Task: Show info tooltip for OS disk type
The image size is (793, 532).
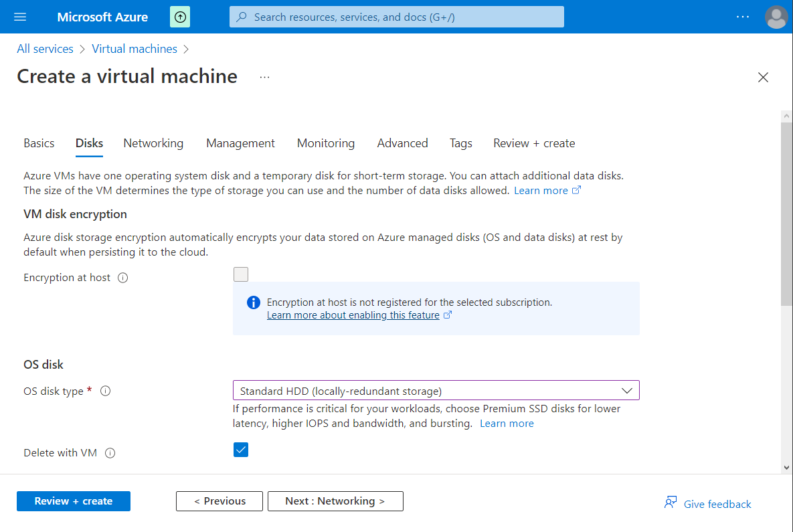Action: pyautogui.click(x=105, y=391)
